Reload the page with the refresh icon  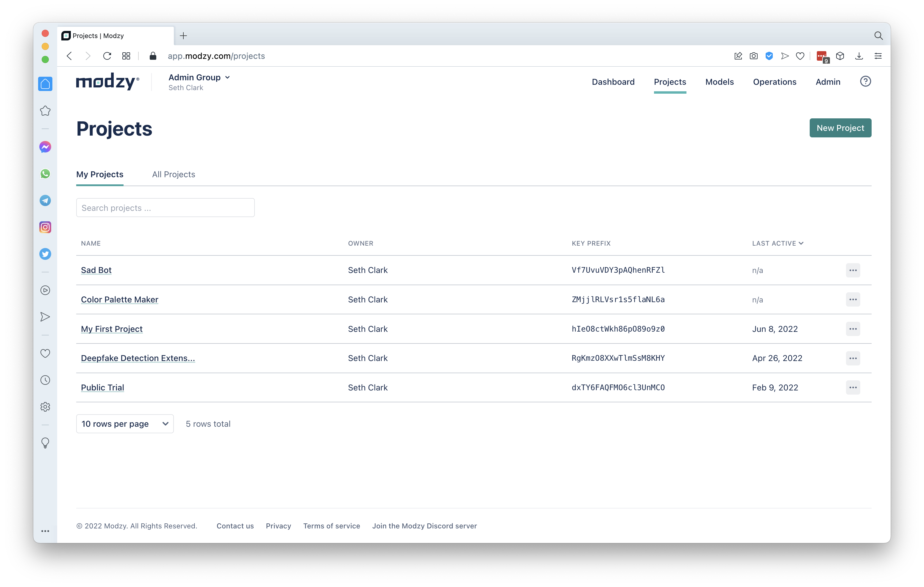pos(107,56)
